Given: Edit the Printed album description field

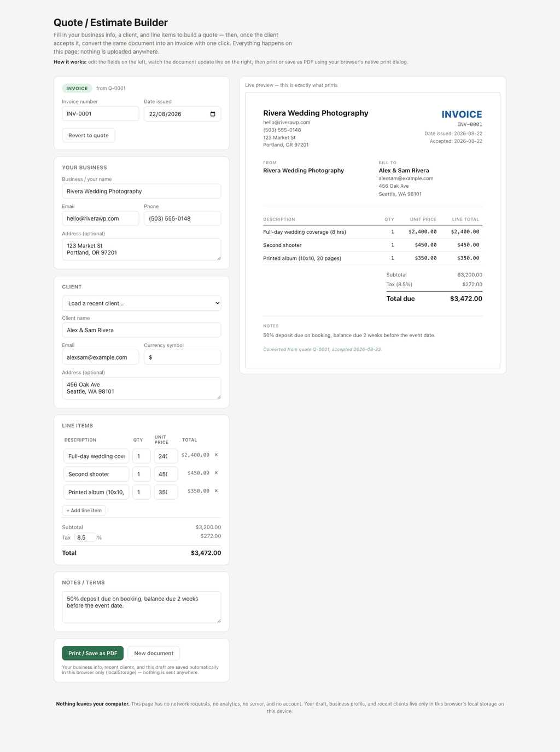Looking at the screenshot, I should 96,492.
